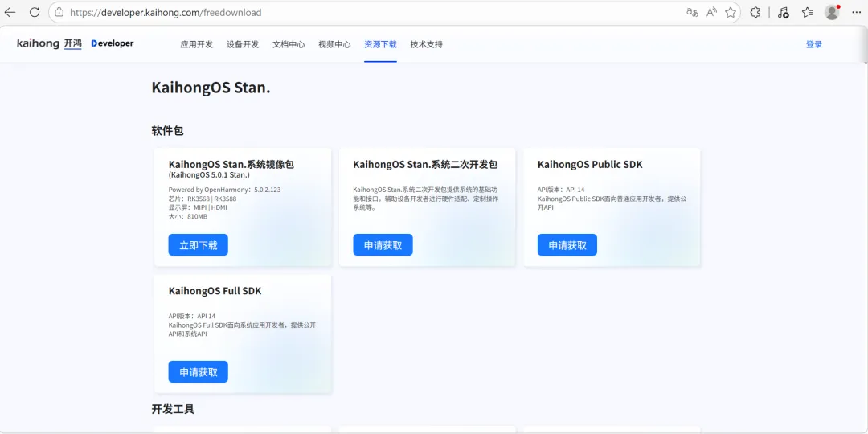
Task: Click the KaihongOS Stan.系统二次开发包 title
Action: coord(425,165)
